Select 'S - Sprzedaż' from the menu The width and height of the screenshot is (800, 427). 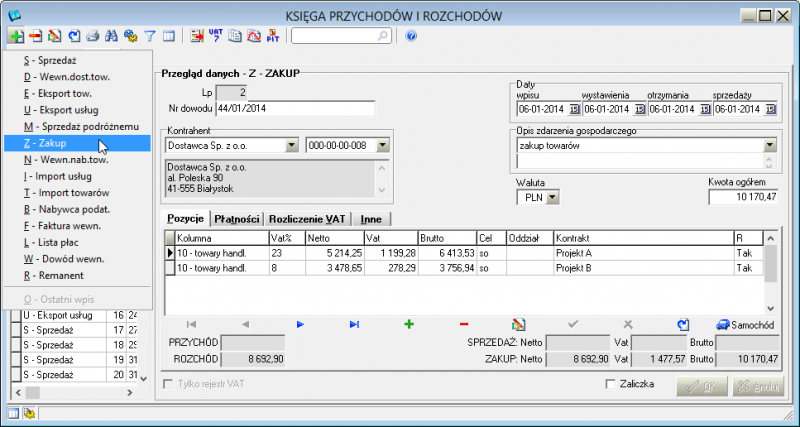77,60
